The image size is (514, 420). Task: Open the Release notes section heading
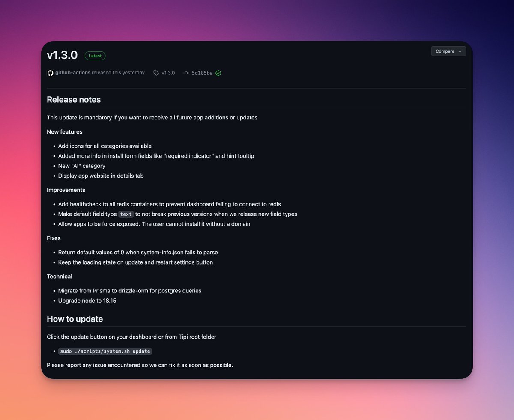pyautogui.click(x=74, y=99)
